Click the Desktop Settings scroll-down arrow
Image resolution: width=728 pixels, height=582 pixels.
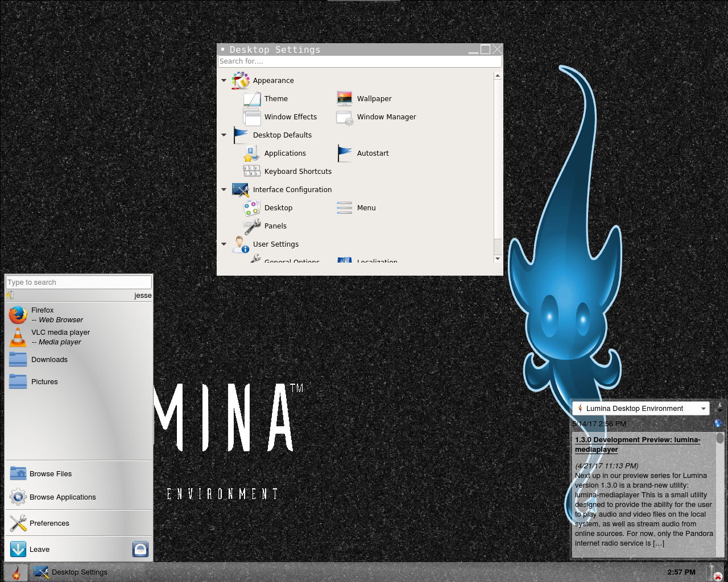[x=498, y=259]
